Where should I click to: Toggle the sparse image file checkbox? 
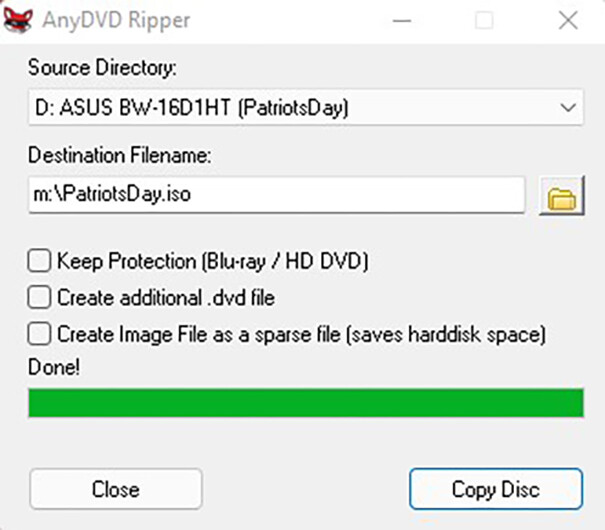pyautogui.click(x=39, y=334)
